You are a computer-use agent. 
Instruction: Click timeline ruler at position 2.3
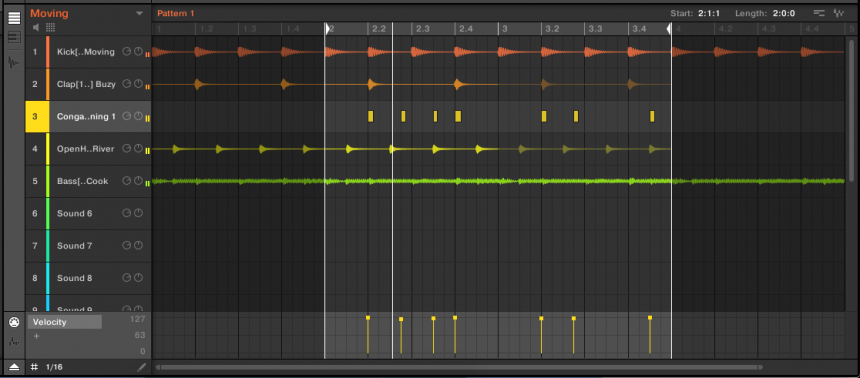(423, 29)
